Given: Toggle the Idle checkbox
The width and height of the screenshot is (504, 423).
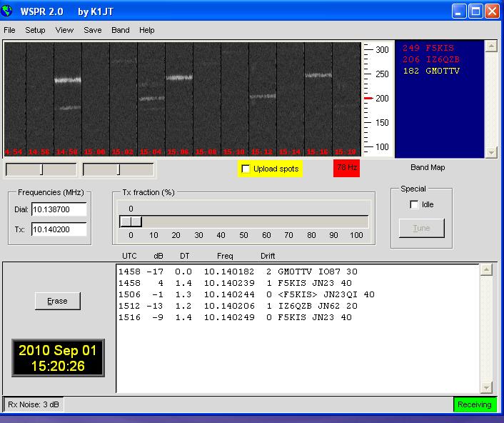Looking at the screenshot, I should pos(415,205).
